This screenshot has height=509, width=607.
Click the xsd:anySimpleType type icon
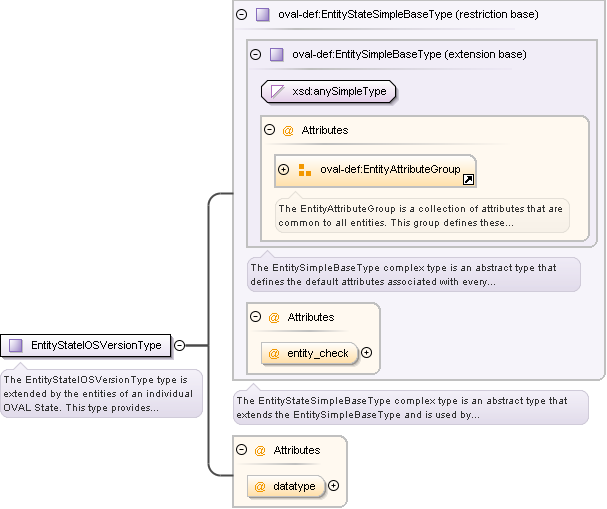(x=277, y=92)
